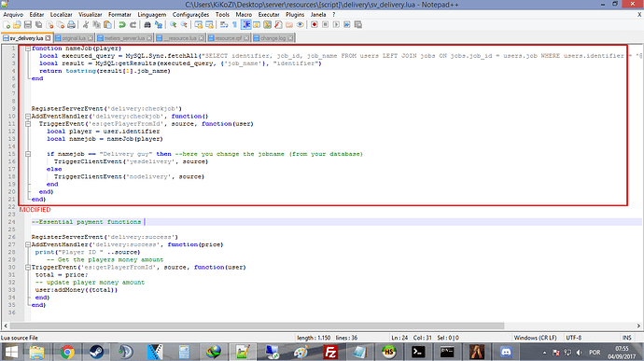Viewport: 644px width, 361px height.
Task: Click the INS insert mode indicator
Action: (x=627, y=338)
